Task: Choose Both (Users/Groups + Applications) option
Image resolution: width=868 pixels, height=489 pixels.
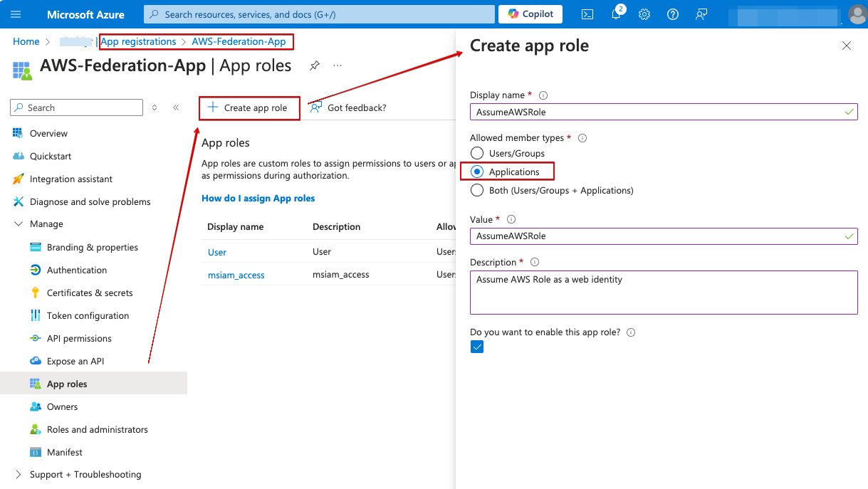Action: pos(477,190)
